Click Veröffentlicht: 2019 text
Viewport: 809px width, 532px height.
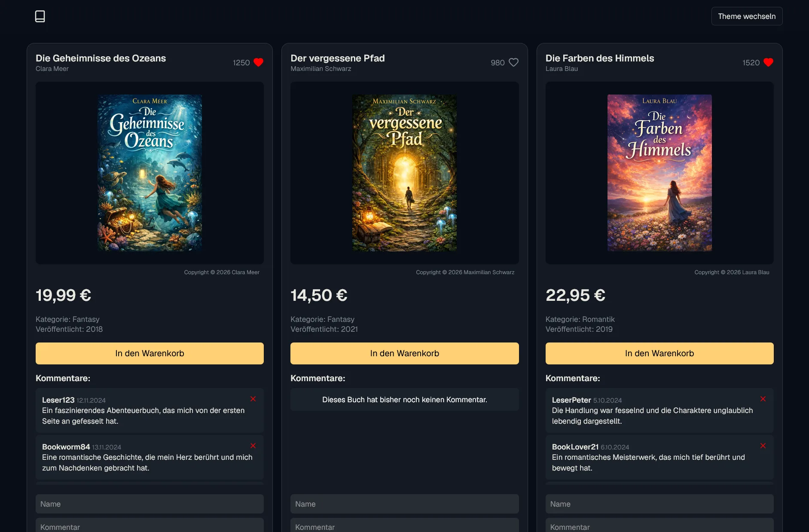click(579, 329)
